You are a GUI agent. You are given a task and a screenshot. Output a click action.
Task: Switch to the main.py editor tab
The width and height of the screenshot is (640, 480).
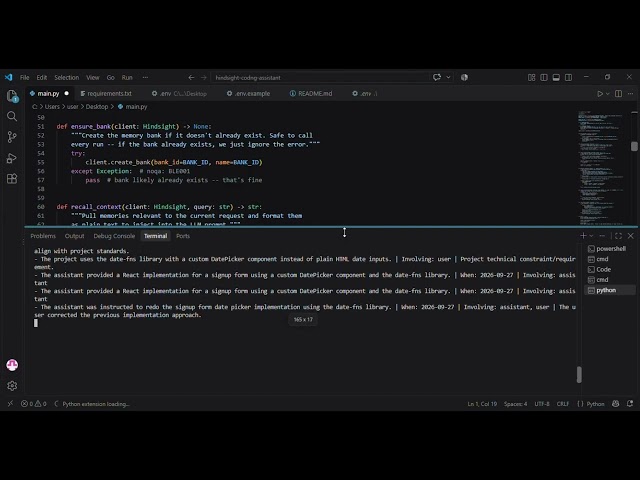tap(48, 93)
